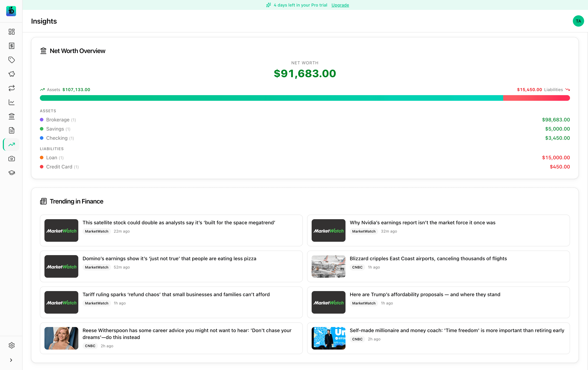Open the Nvidia earnings report article
This screenshot has width=588, height=370.
coord(422,222)
